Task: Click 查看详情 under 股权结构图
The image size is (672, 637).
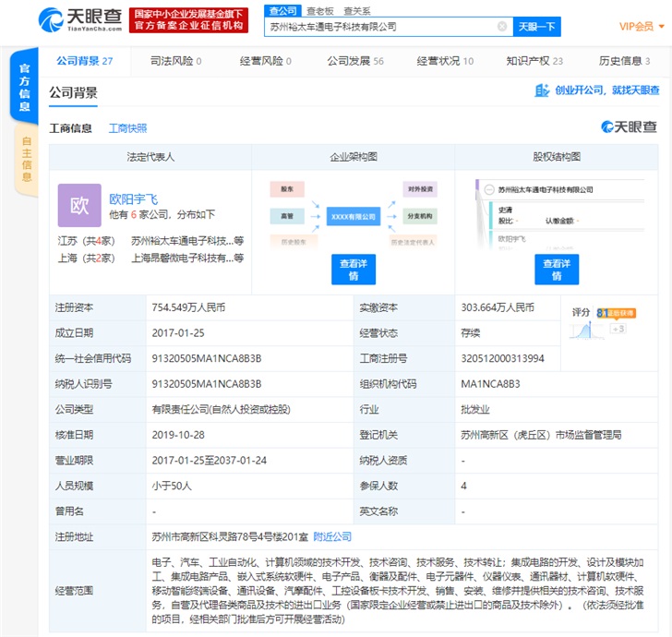Action: (x=556, y=270)
